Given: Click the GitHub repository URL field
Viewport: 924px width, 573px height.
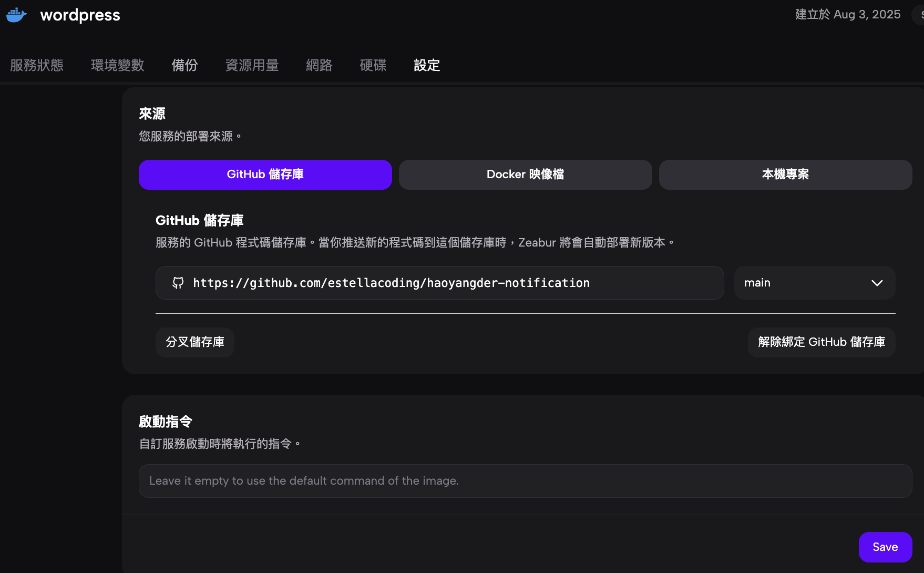Looking at the screenshot, I should (x=440, y=283).
